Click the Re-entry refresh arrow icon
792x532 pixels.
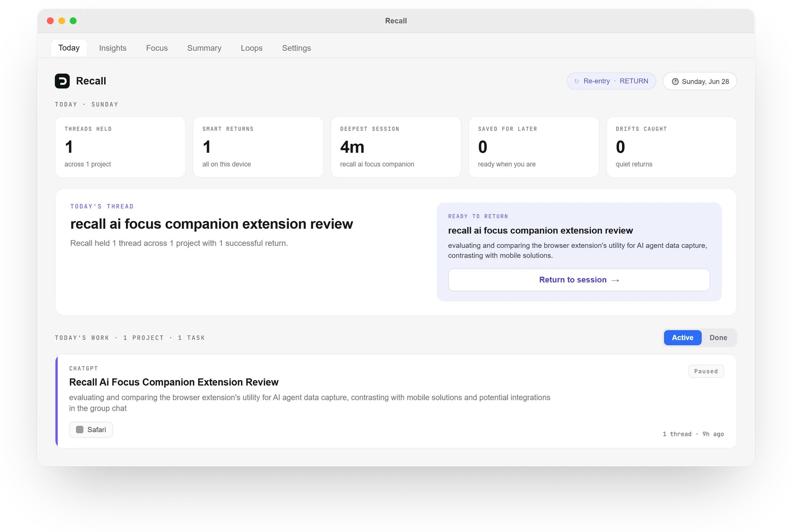577,81
